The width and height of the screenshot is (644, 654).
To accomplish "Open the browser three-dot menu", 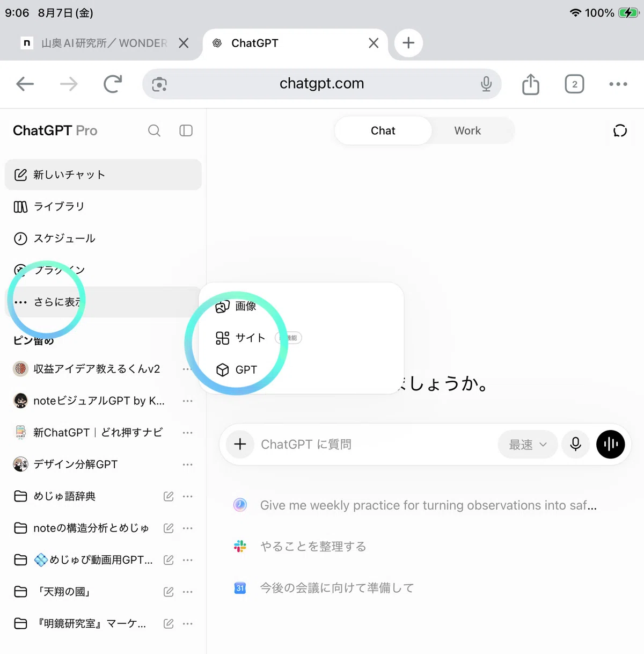I will (x=618, y=84).
